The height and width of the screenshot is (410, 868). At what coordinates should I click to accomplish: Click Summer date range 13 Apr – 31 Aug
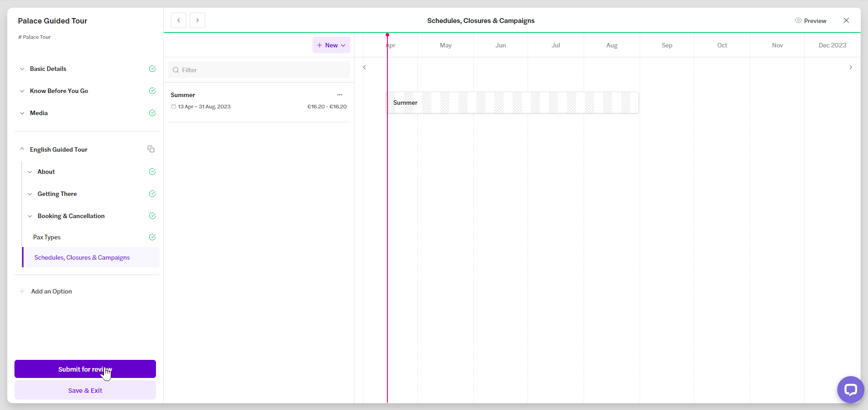click(204, 107)
